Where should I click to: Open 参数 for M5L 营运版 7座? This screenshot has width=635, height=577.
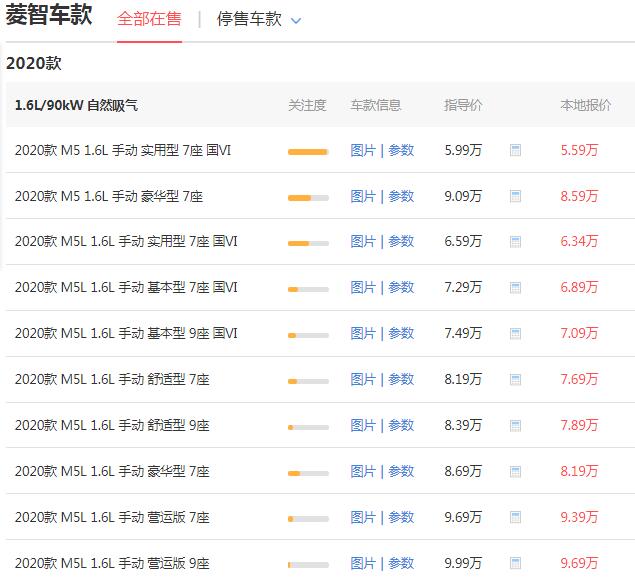click(401, 517)
